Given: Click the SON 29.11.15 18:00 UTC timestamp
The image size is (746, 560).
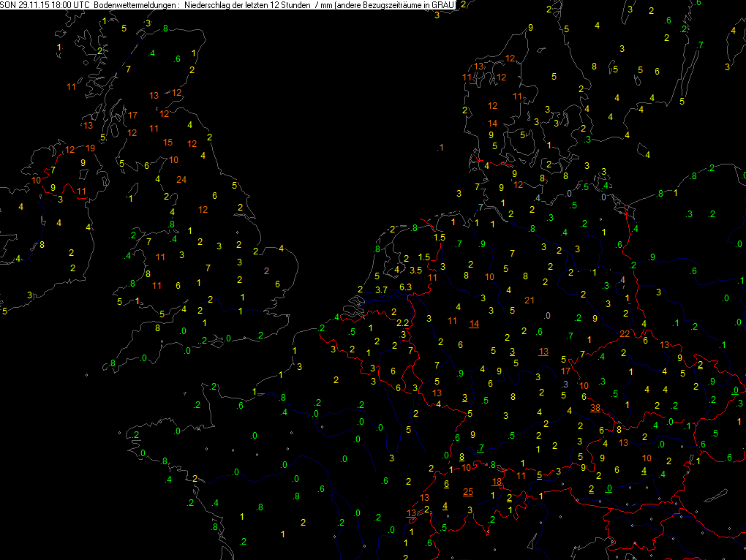Looking at the screenshot, I should [x=45, y=5].
